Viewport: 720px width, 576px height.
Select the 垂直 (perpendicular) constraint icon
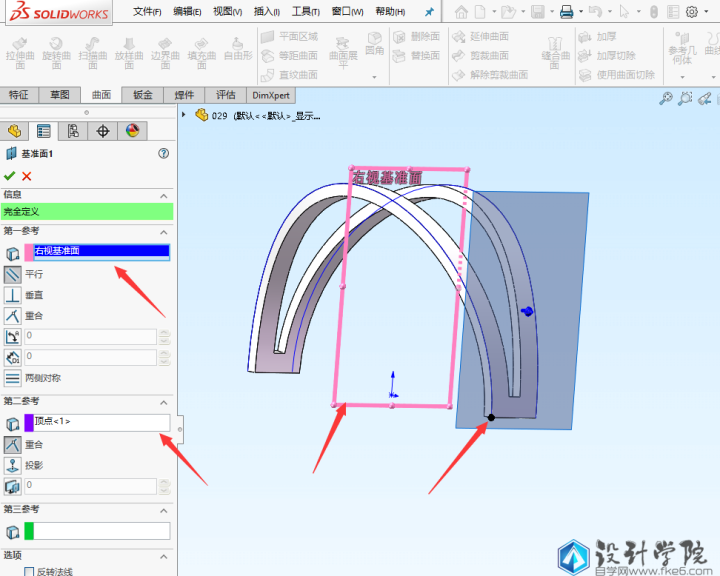click(x=13, y=295)
